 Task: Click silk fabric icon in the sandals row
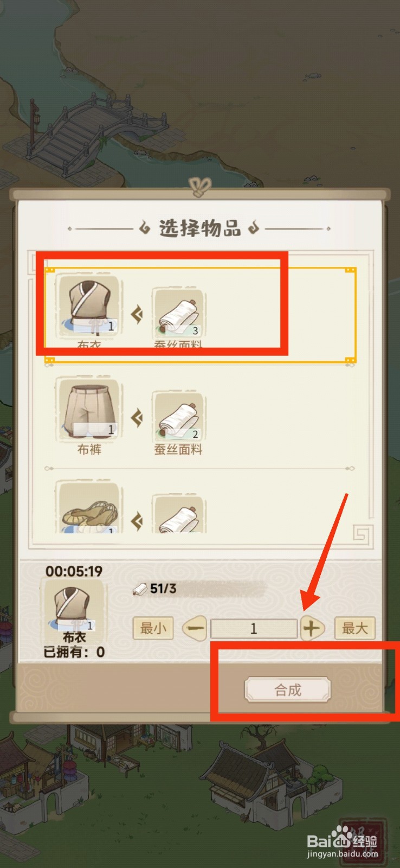tap(178, 513)
